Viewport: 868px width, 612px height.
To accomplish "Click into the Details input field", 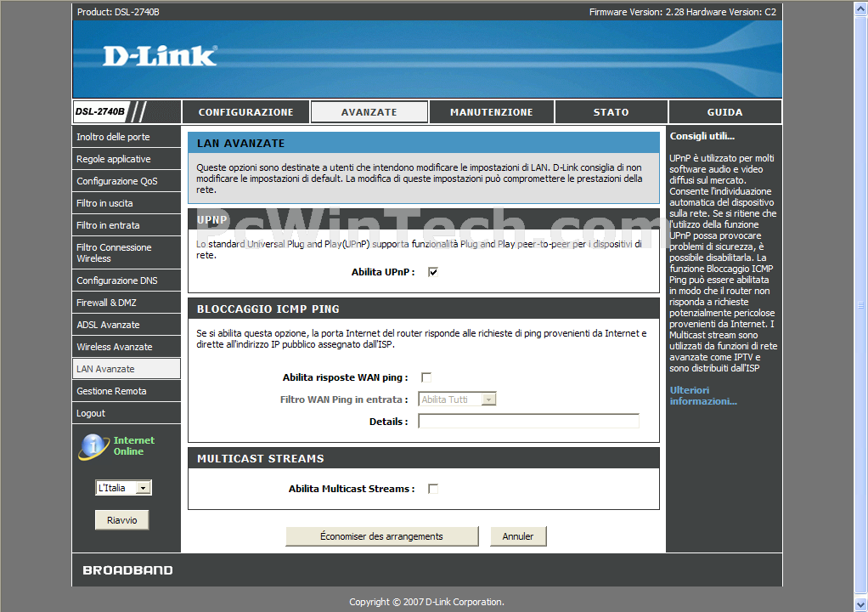I will click(528, 422).
